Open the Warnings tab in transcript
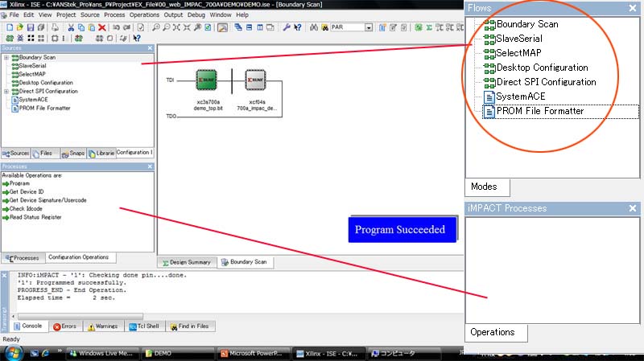 click(103, 326)
